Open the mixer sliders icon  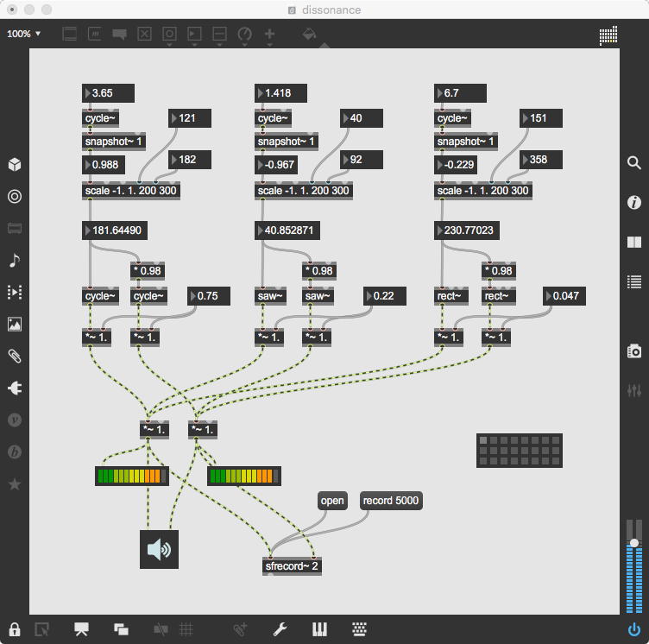[x=634, y=390]
